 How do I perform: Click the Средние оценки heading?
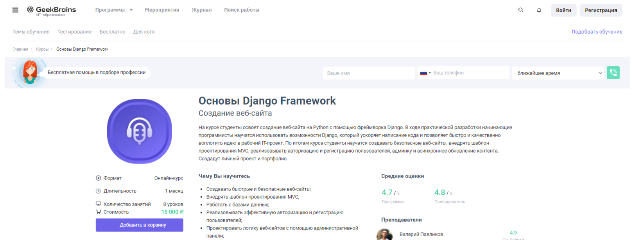pyautogui.click(x=403, y=176)
